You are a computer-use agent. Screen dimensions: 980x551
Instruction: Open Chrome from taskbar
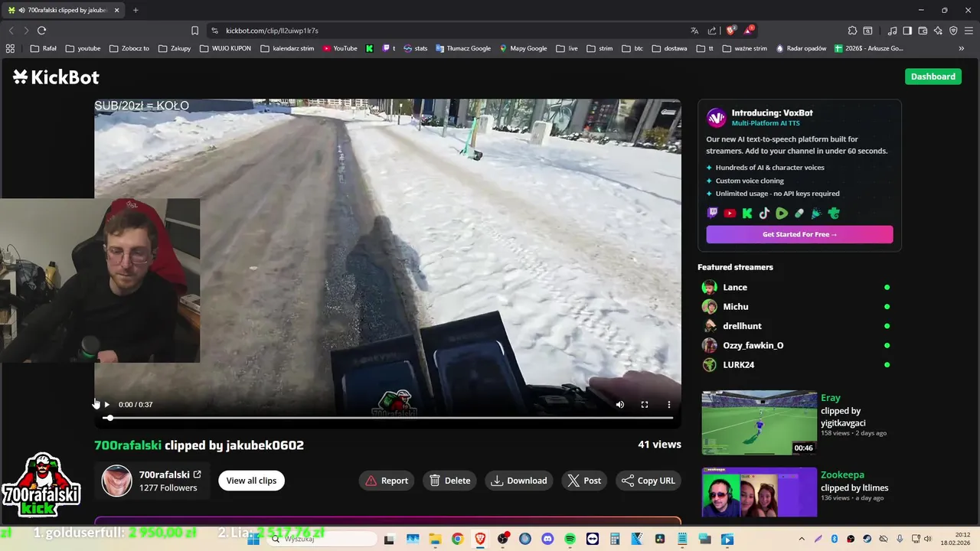click(457, 539)
